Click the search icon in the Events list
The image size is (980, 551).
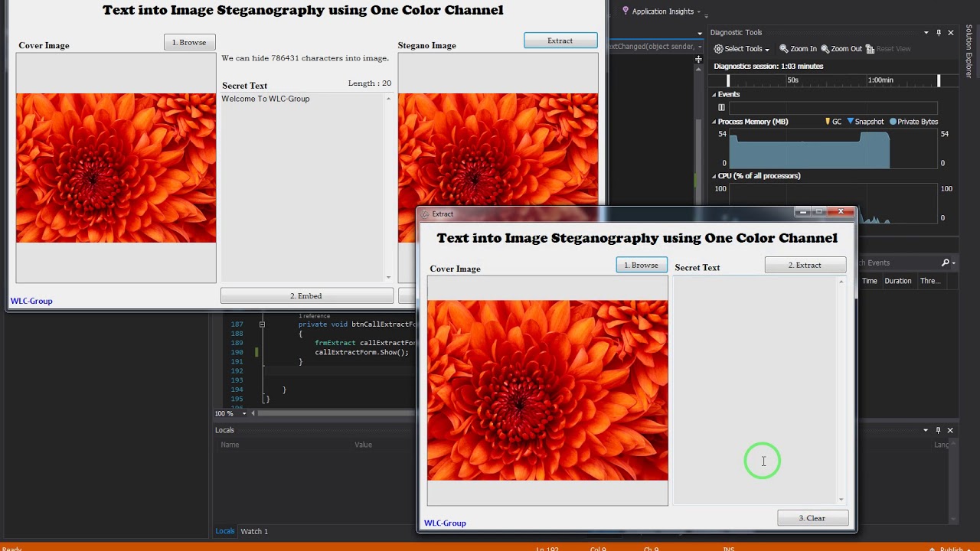[x=946, y=262]
